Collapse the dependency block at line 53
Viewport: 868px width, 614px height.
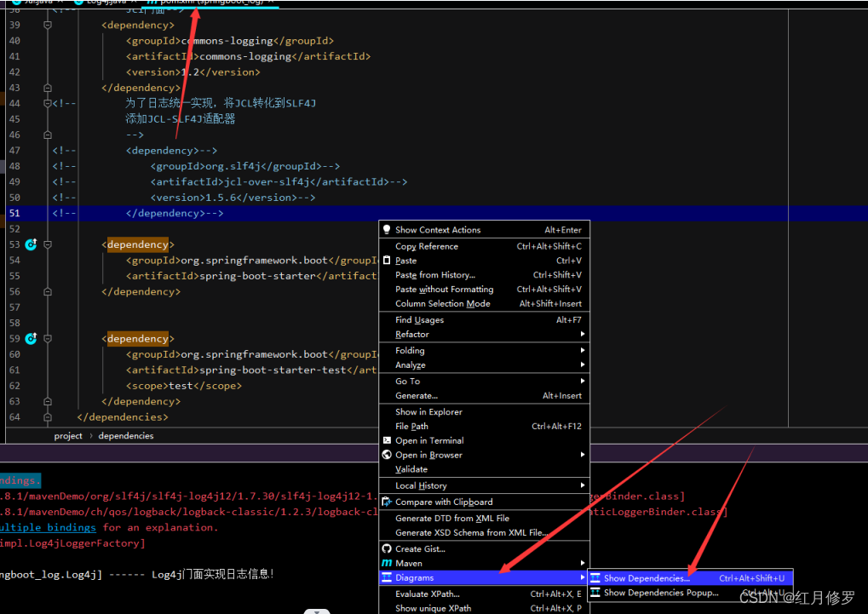click(48, 244)
